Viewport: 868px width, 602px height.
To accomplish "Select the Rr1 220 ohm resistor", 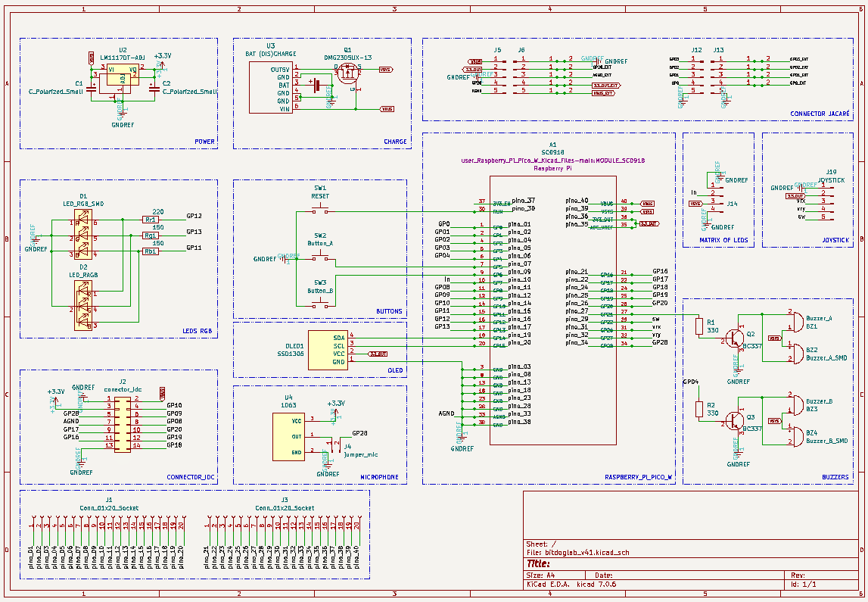I will coord(151,219).
